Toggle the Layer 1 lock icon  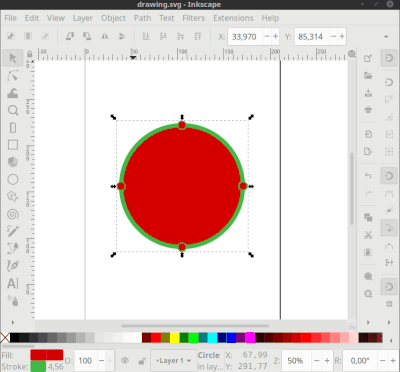(142, 361)
